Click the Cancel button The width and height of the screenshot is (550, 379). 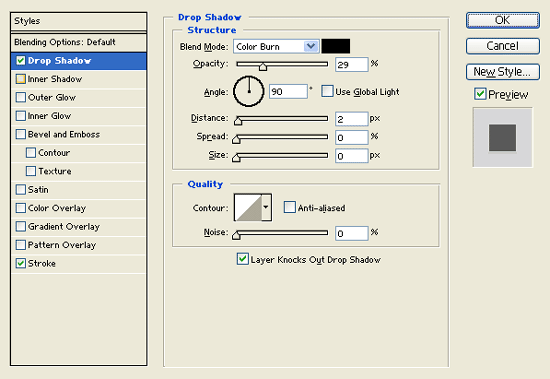[503, 46]
